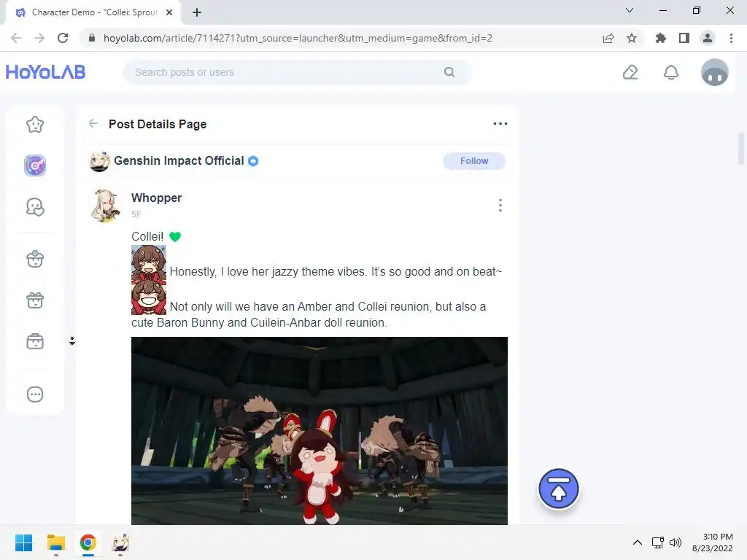
Task: Open the Baron Bunny comment image
Action: [x=320, y=430]
